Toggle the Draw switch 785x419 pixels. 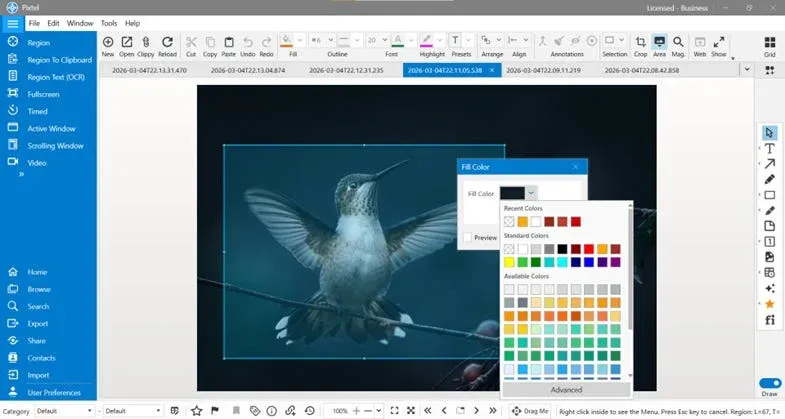click(770, 383)
